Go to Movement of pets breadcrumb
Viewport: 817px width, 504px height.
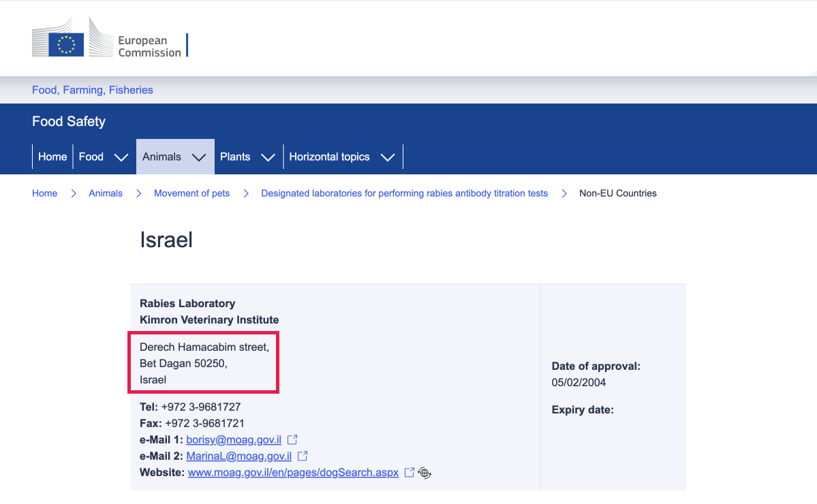[191, 193]
